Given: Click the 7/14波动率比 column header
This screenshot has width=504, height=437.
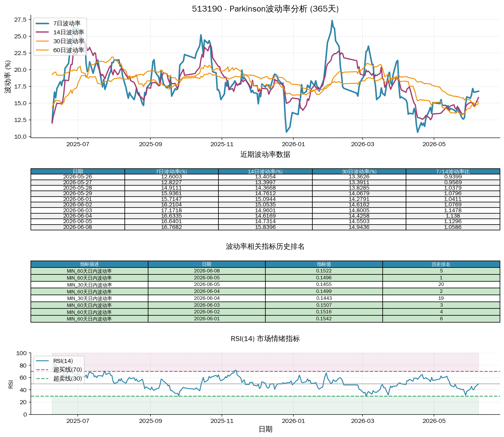Looking at the screenshot, I should pyautogui.click(x=453, y=172).
